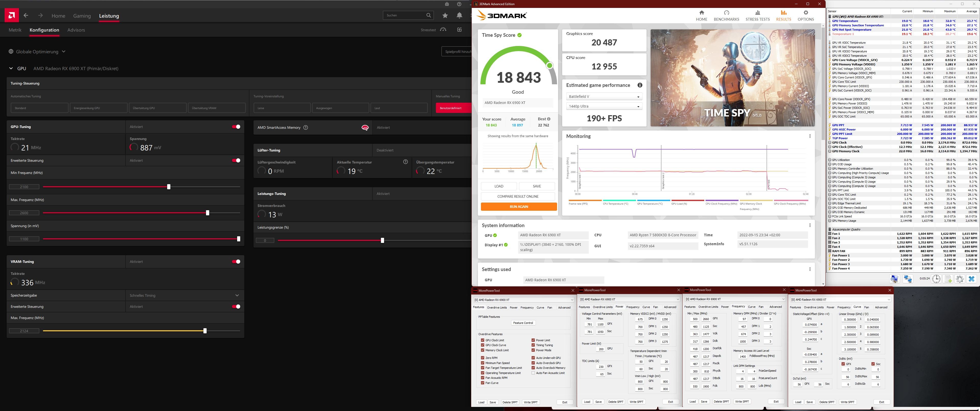Open the notifications bell in Adrenalin

459,16
